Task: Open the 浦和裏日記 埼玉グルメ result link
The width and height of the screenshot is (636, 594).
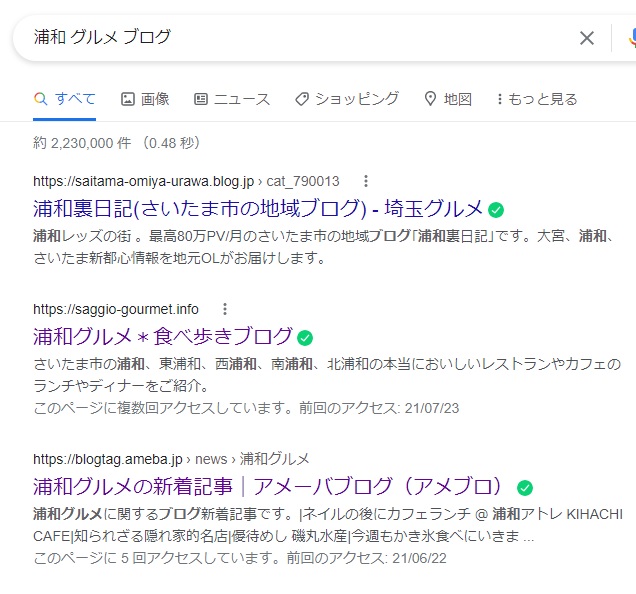Action: (258, 209)
